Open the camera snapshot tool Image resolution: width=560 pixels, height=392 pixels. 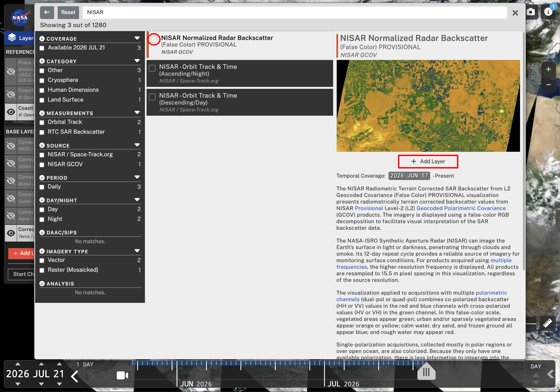[x=531, y=12]
